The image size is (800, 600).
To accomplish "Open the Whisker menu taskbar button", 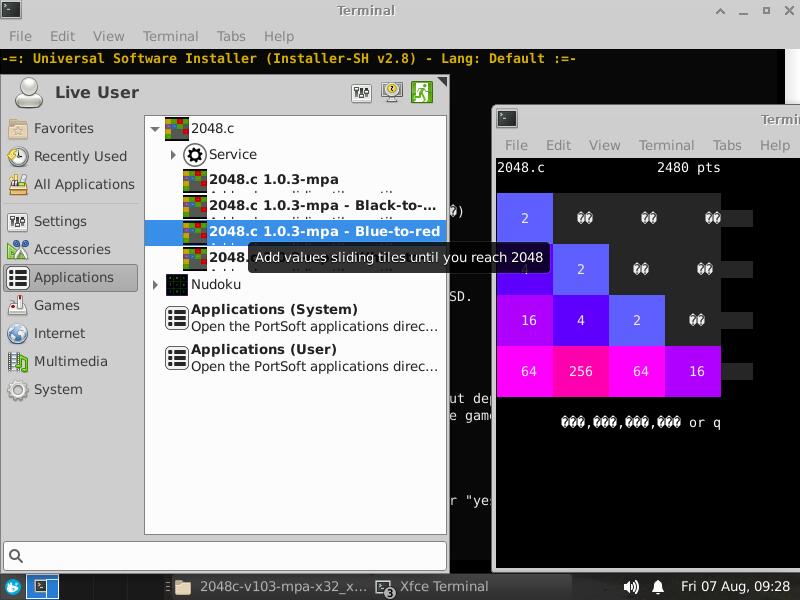I will [12, 587].
